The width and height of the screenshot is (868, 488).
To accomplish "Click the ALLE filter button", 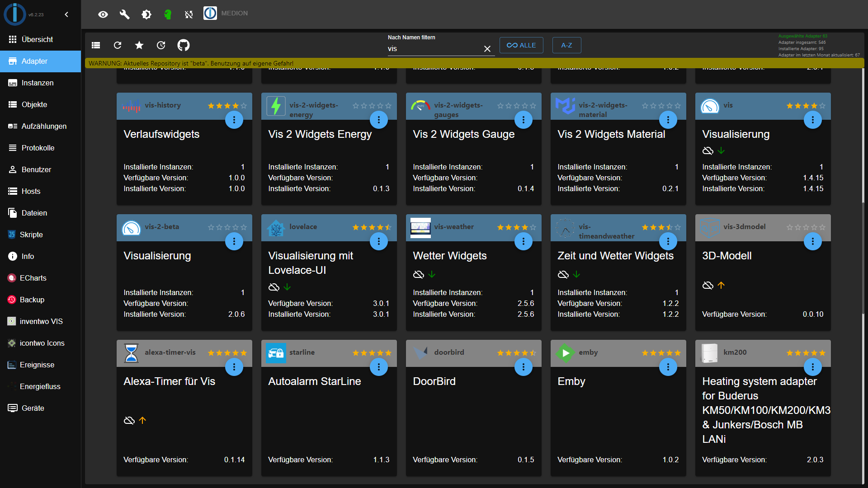I will [x=521, y=45].
